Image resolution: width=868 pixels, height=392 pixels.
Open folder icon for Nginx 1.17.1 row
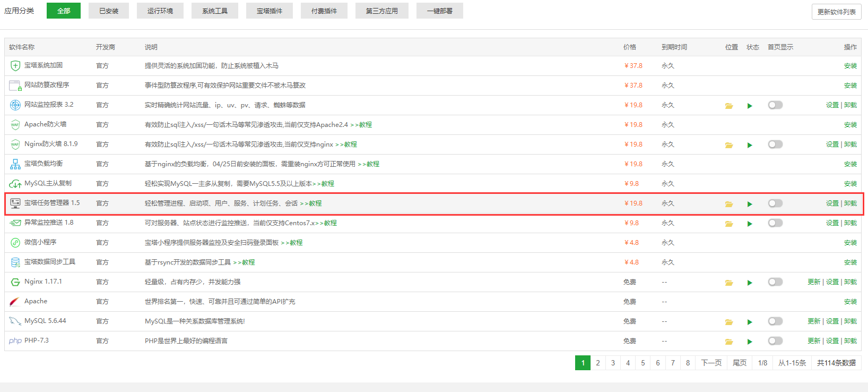coord(729,283)
